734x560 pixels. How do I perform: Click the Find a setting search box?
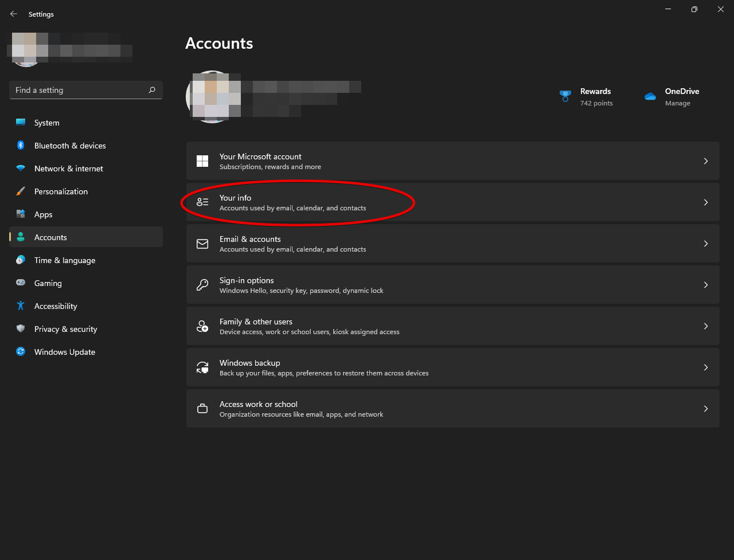86,90
